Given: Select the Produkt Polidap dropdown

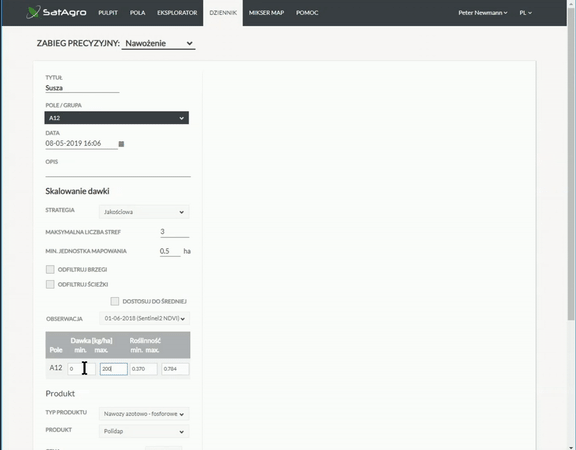Looking at the screenshot, I should pyautogui.click(x=144, y=431).
